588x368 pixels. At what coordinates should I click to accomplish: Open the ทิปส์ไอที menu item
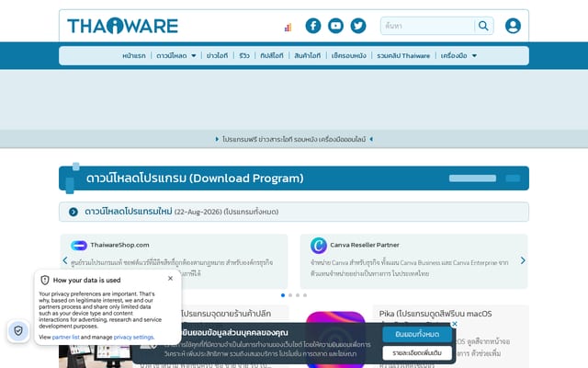click(x=272, y=55)
